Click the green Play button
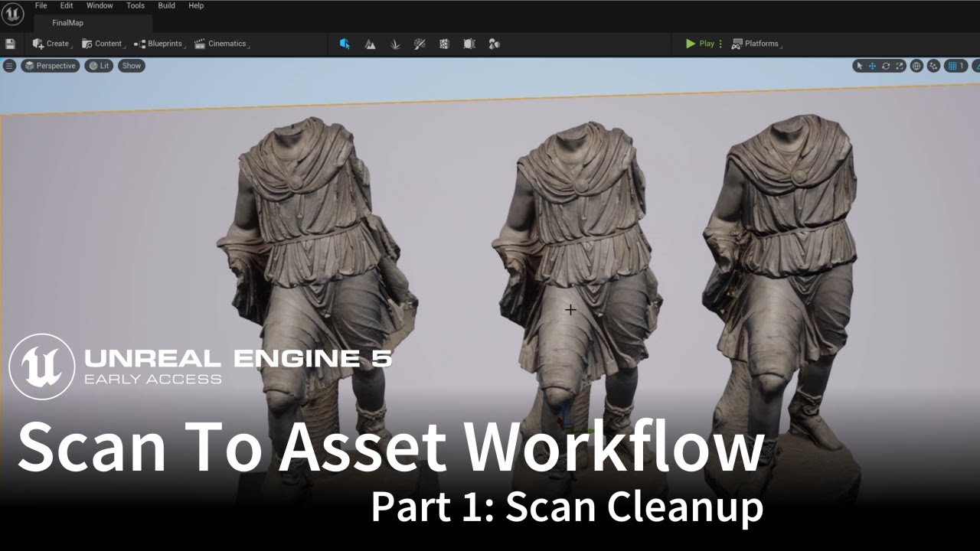 pos(700,44)
